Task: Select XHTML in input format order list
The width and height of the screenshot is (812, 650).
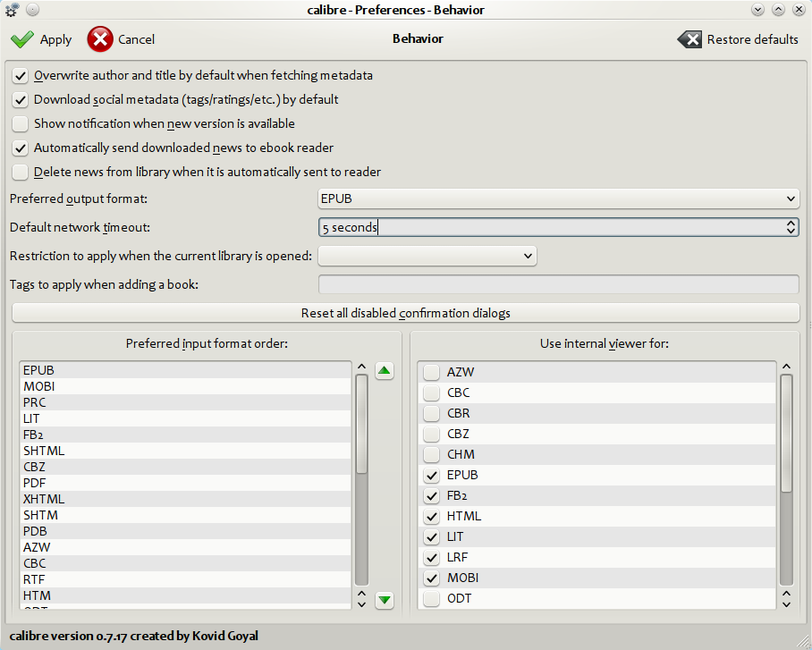Action: pos(185,499)
